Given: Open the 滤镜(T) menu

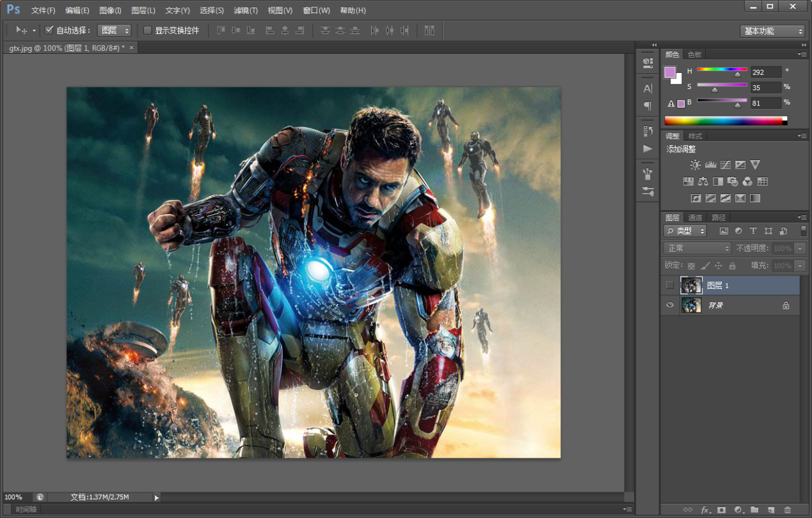Looking at the screenshot, I should coord(246,10).
